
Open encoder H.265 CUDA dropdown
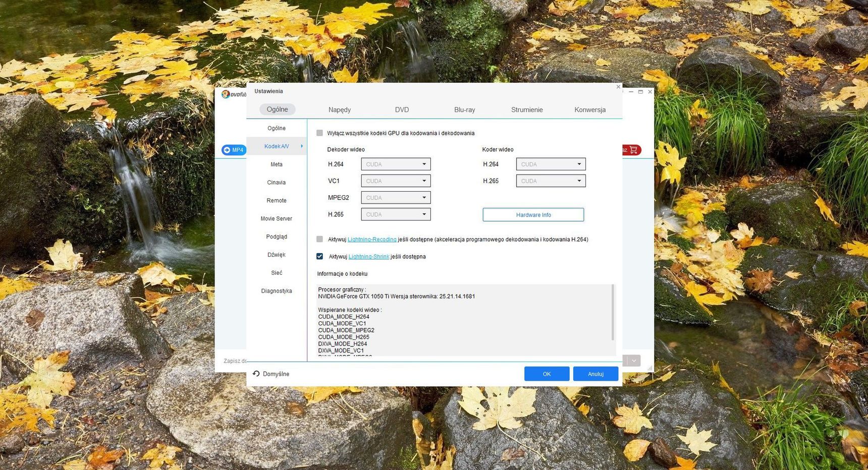click(551, 181)
